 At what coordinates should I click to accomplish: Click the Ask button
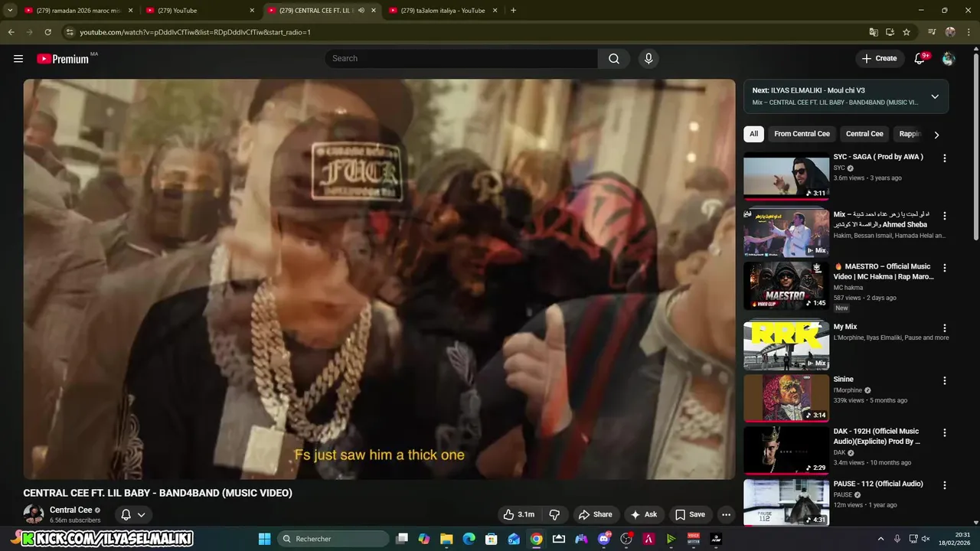pos(643,515)
